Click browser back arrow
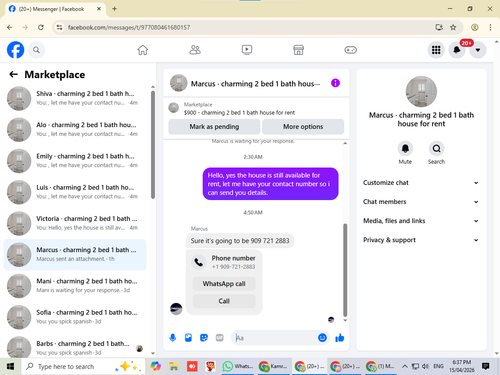The height and width of the screenshot is (375, 500). [10, 27]
